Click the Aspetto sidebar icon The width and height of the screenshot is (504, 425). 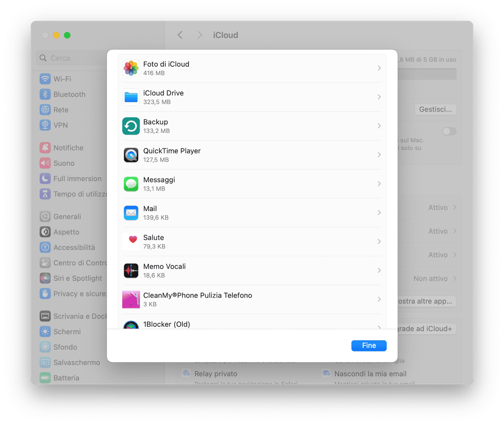click(45, 232)
